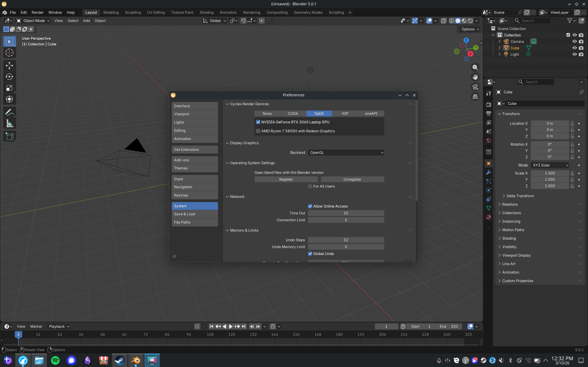
Task: Hide the Cube in the outliner
Action: 574,48
